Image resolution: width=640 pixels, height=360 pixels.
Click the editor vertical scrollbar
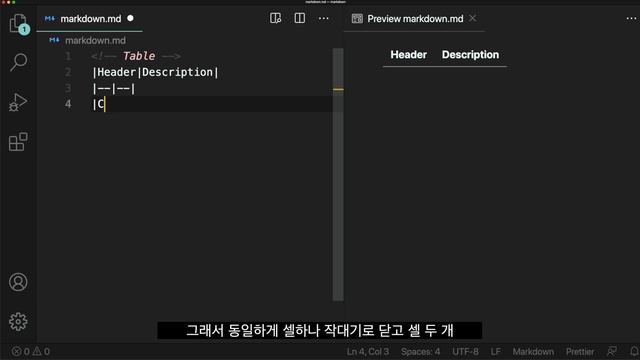tap(338, 174)
